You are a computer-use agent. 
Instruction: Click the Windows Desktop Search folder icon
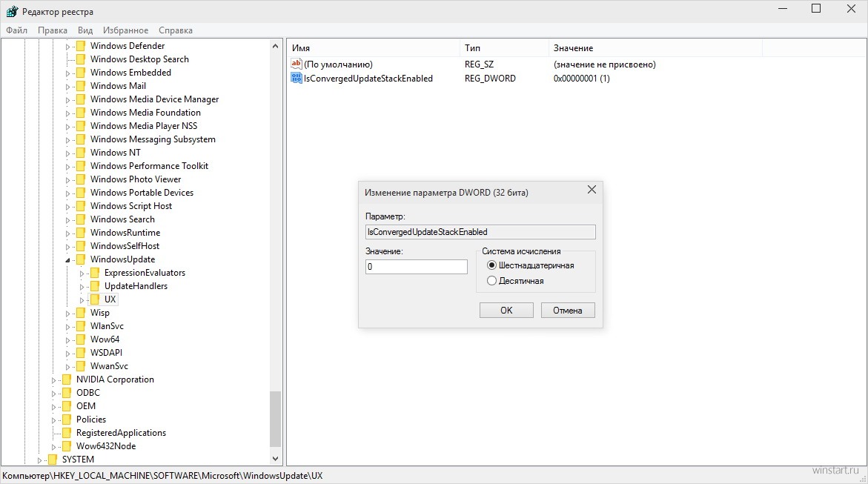coord(81,59)
